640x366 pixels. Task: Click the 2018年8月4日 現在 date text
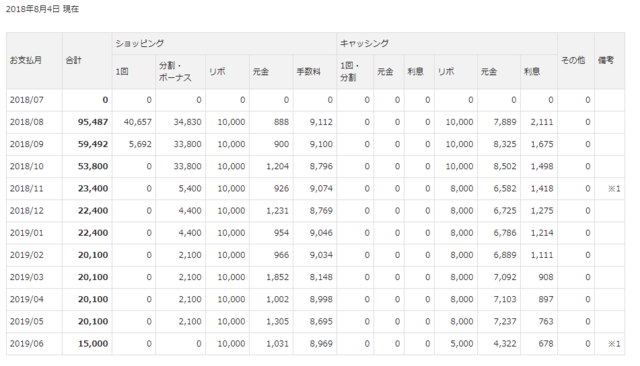(x=42, y=9)
